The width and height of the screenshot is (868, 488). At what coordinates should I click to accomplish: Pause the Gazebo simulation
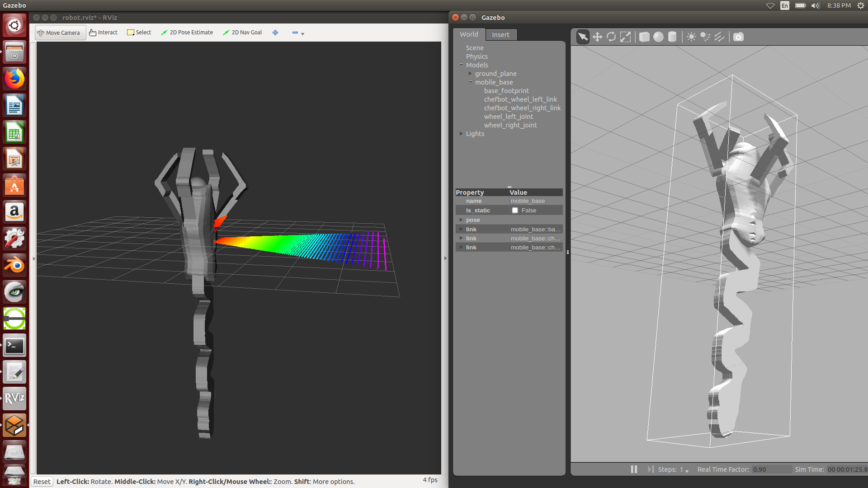coord(633,469)
